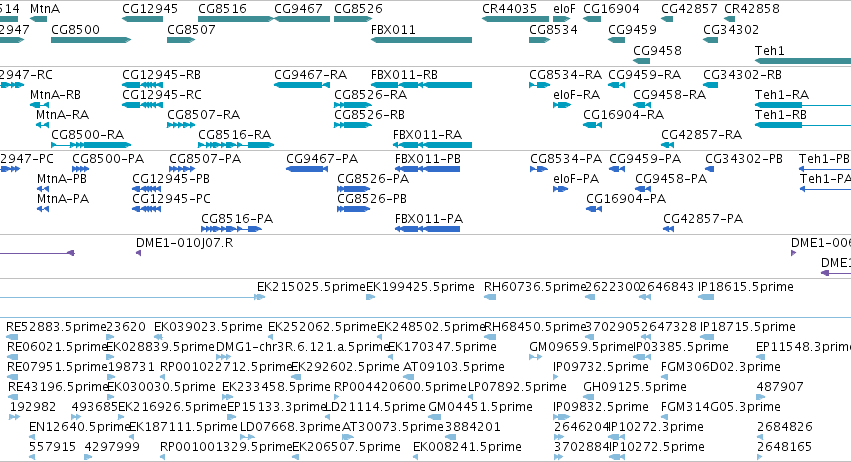Select the CG8516 gene label
851x462 pixels.
click(223, 9)
